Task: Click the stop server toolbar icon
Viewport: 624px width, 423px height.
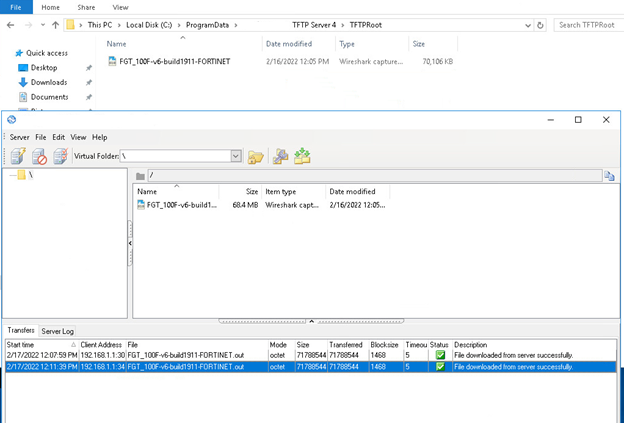Action: pyautogui.click(x=39, y=156)
